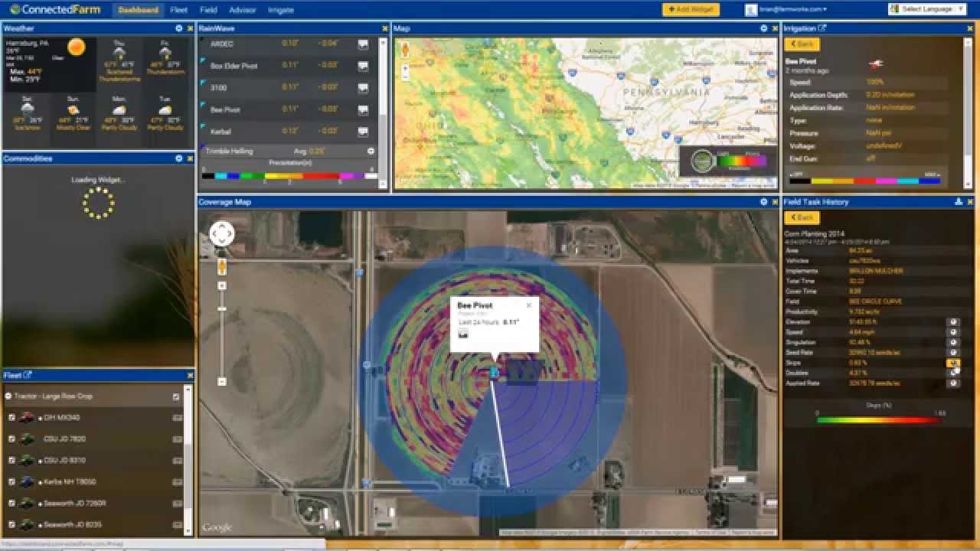Image resolution: width=980 pixels, height=551 pixels.
Task: Zoom in on the Coverage Map
Action: (x=222, y=285)
